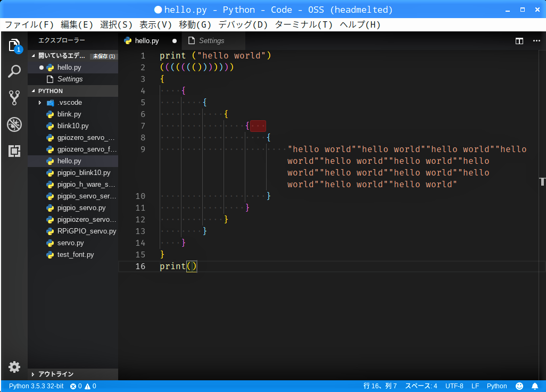Open pigpio_servo.py in the file tree

coord(73,208)
